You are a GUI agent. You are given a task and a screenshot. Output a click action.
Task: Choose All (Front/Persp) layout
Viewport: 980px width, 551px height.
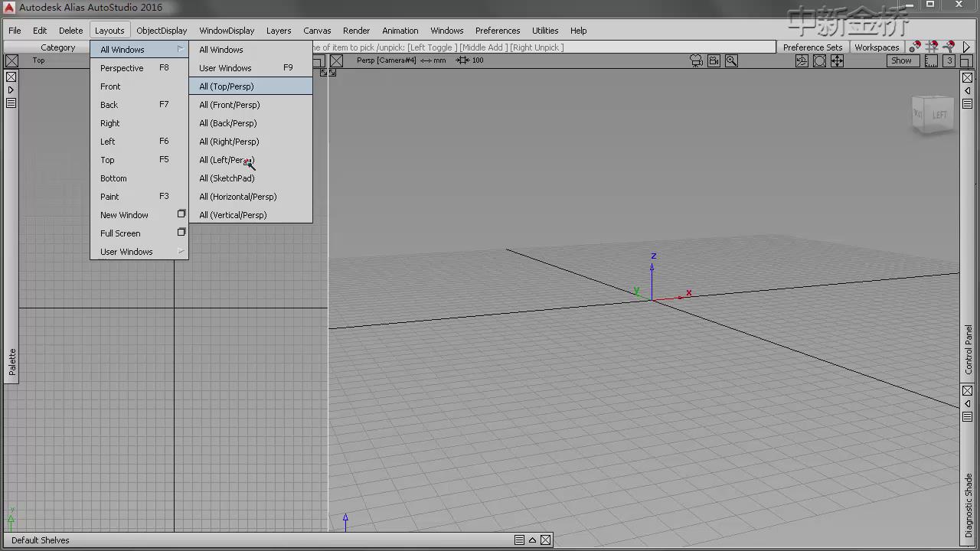251,105
